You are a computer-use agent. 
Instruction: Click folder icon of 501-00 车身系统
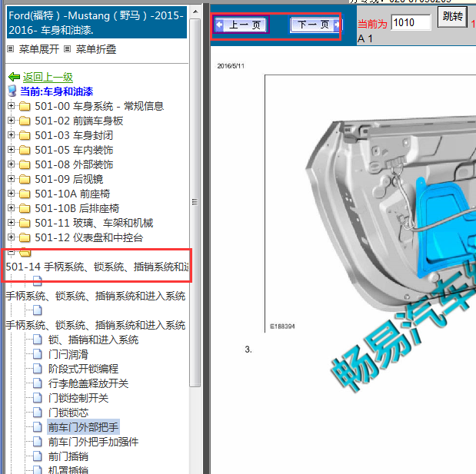[x=25, y=106]
